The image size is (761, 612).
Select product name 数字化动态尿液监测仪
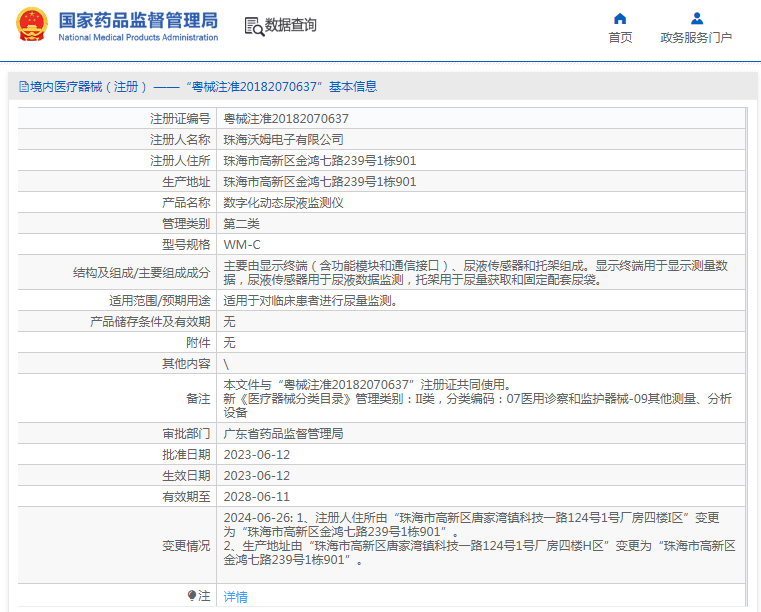(x=283, y=203)
